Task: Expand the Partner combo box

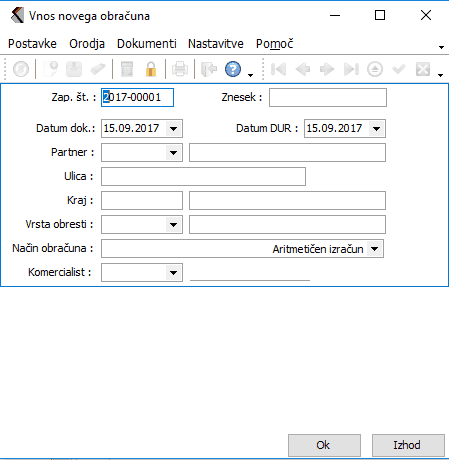Action: [174, 153]
